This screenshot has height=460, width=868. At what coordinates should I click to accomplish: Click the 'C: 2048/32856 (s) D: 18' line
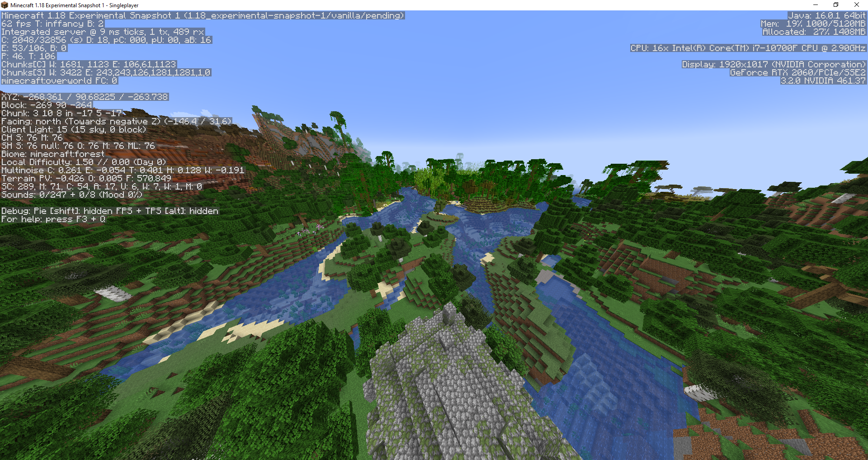pos(106,40)
